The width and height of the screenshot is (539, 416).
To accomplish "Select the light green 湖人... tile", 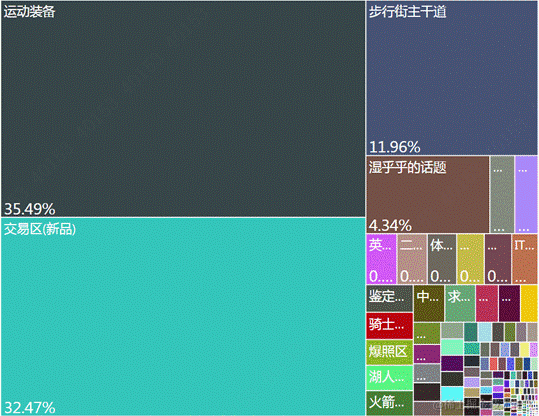I will pos(389,378).
